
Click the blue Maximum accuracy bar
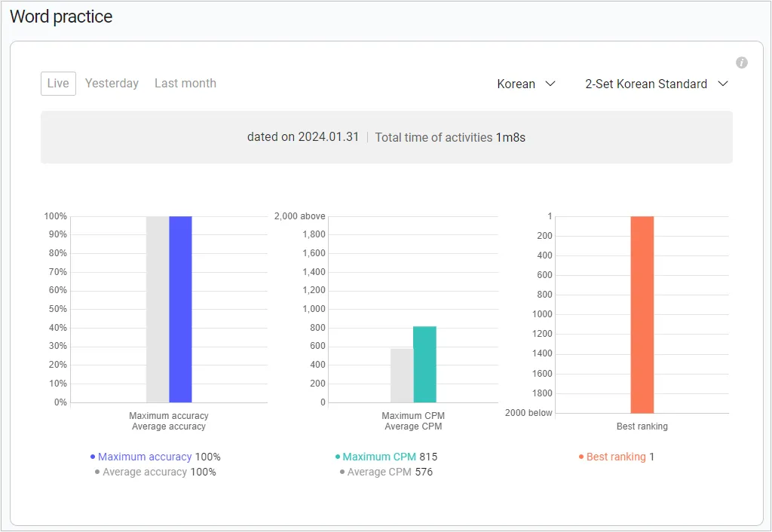coord(180,309)
